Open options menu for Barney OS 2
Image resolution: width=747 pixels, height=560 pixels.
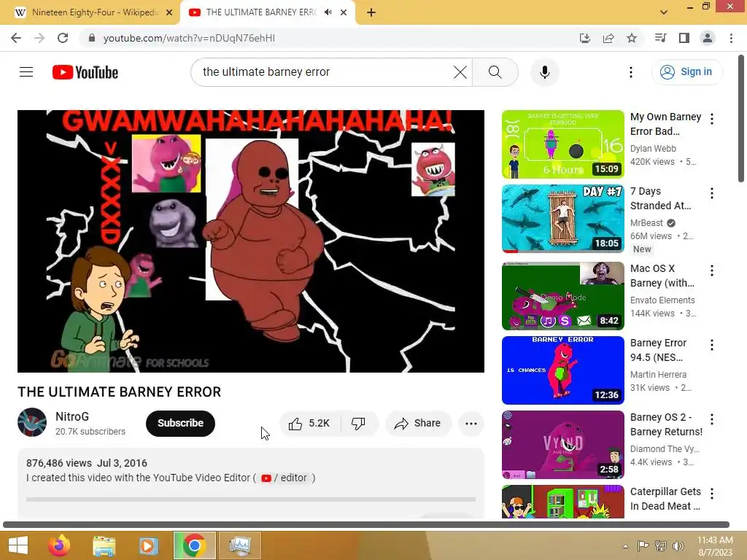[x=712, y=419]
